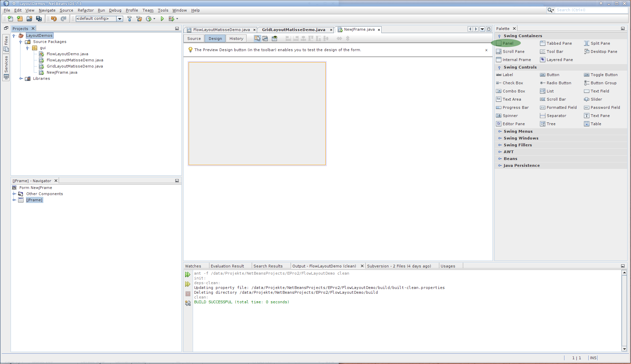
Task: Expand Other Components in the Navigator
Action: pyautogui.click(x=14, y=194)
